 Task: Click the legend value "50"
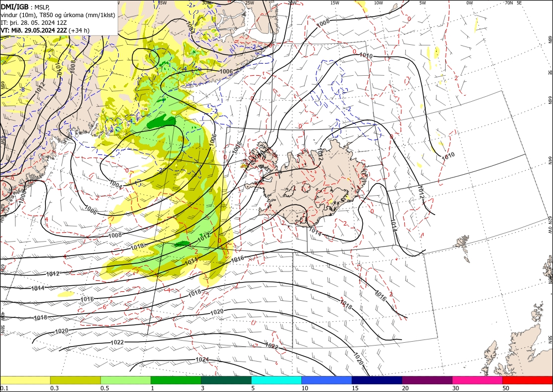pyautogui.click(x=506, y=388)
